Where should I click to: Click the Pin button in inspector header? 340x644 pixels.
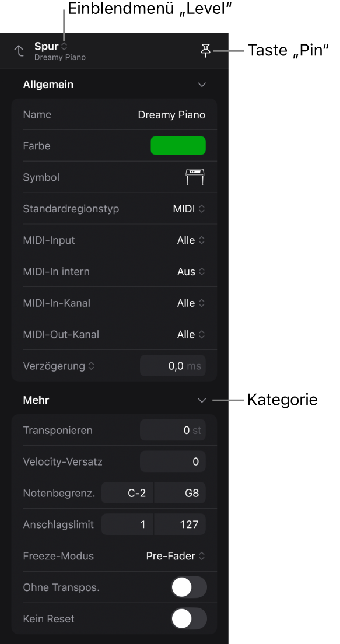pos(205,51)
